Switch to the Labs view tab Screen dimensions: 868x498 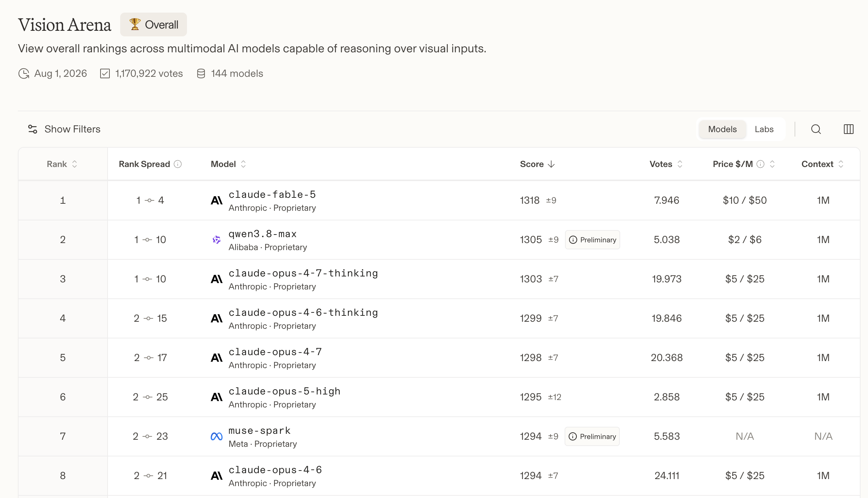764,129
